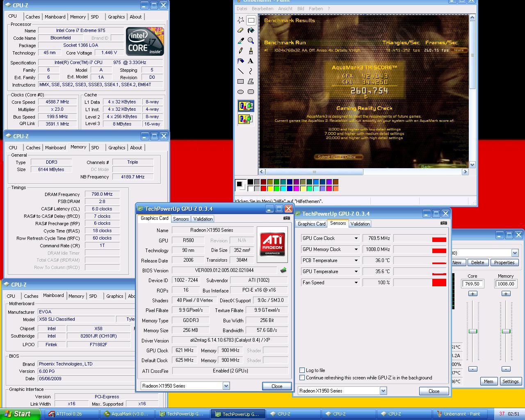Select the Free-Form Select tool in Paint

(x=241, y=20)
